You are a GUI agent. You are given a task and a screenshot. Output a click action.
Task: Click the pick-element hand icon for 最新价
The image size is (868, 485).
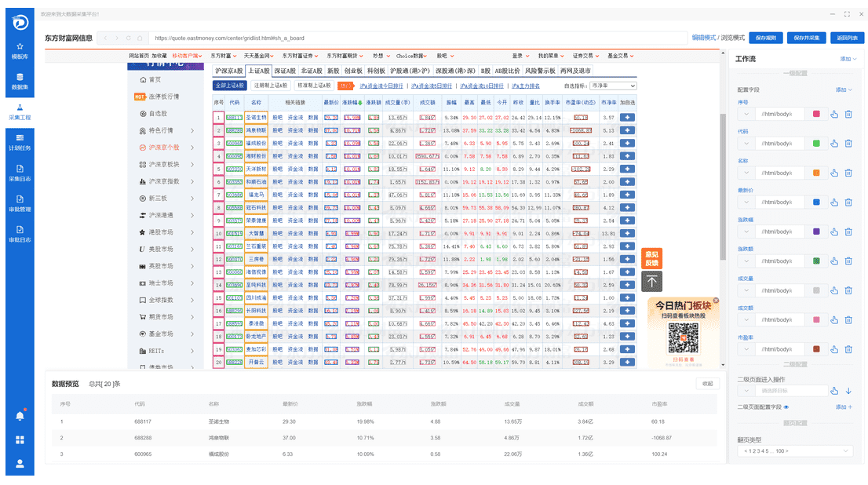(834, 202)
